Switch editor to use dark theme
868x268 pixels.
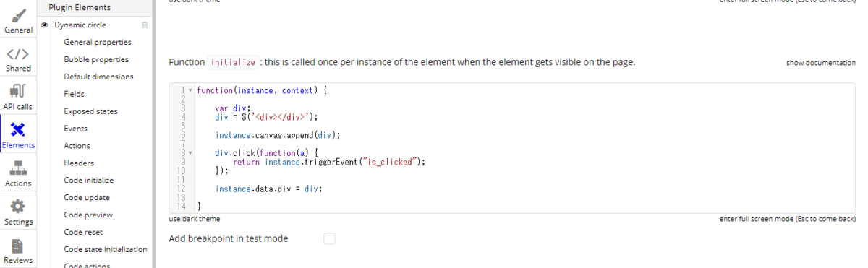tap(195, 219)
